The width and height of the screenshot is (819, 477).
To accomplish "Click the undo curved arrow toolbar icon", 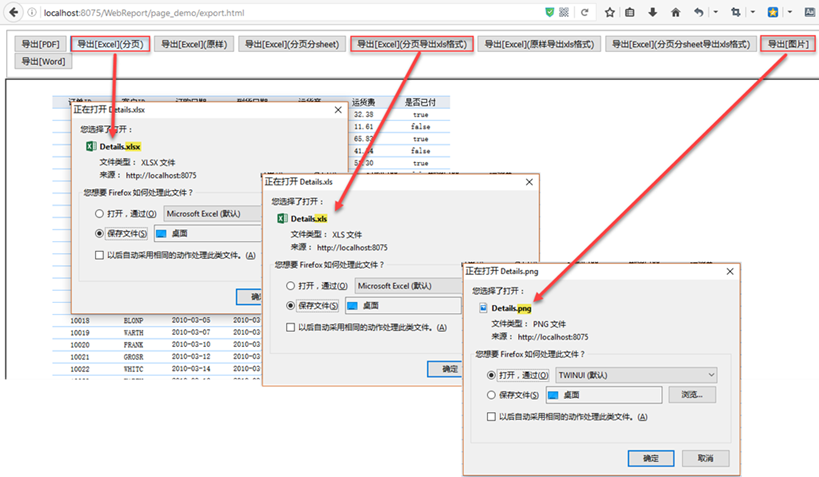I will (x=699, y=13).
